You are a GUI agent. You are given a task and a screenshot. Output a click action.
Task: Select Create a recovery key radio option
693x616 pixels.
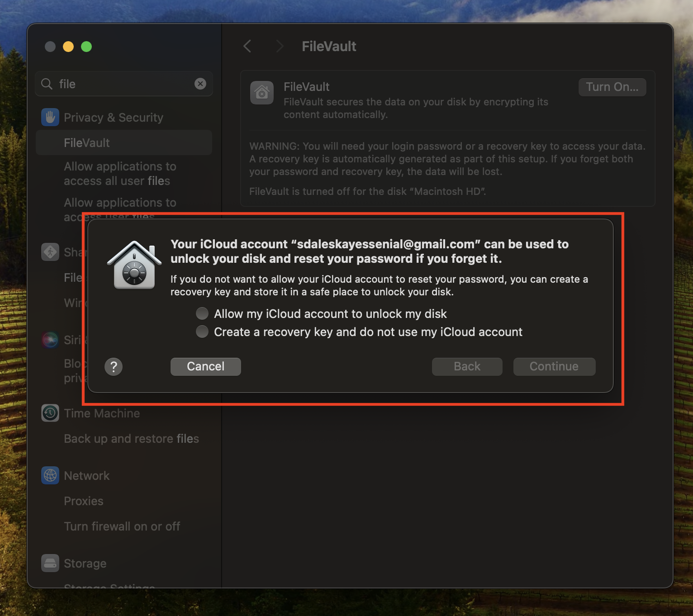[x=202, y=332]
